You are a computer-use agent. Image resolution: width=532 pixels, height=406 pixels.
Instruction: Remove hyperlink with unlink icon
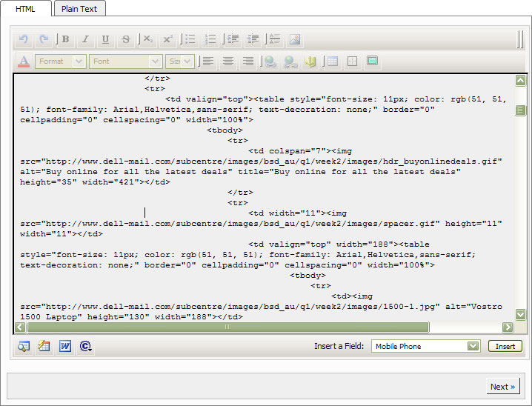click(290, 61)
